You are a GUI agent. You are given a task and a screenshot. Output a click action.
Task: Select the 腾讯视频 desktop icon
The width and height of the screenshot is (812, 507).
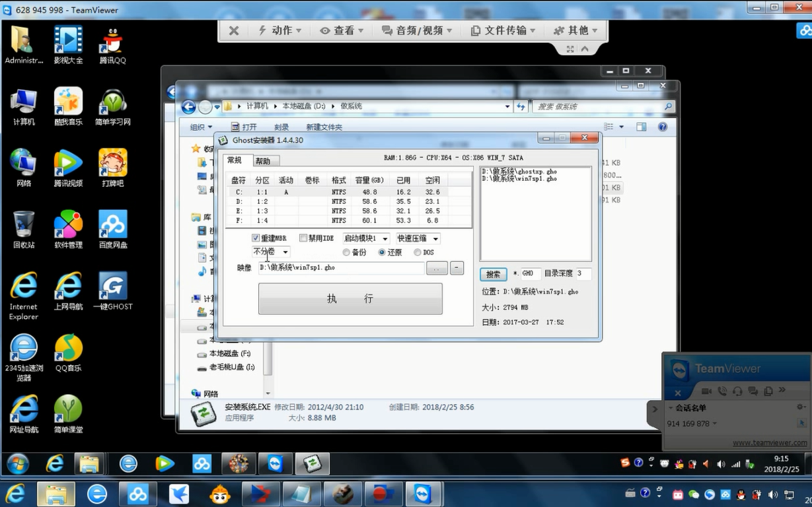(x=68, y=168)
